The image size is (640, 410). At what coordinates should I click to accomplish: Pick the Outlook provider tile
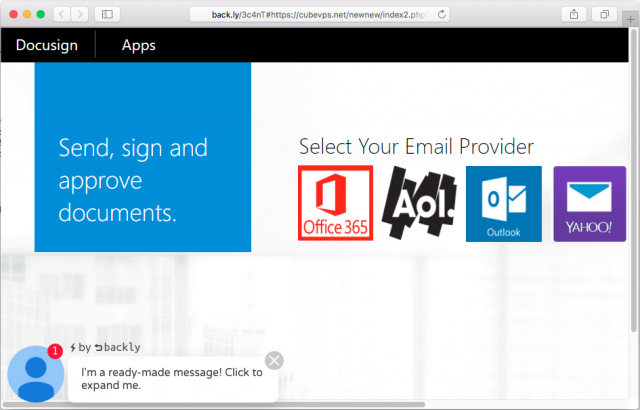504,204
